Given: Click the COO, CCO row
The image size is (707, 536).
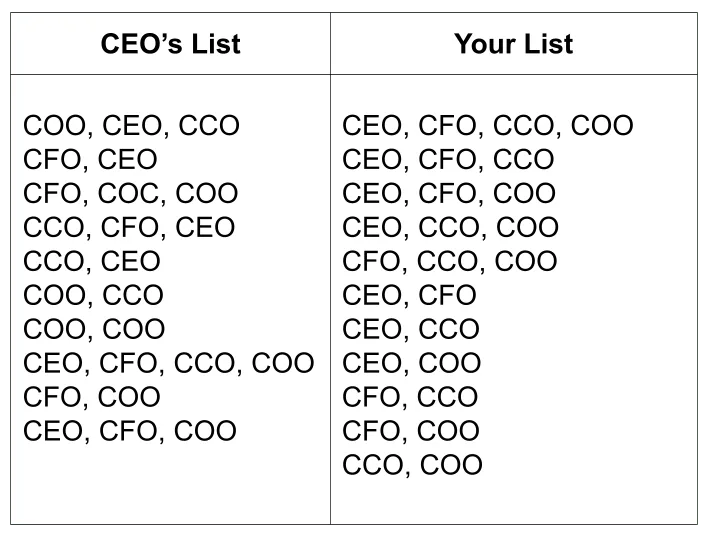Looking at the screenshot, I should tap(93, 295).
